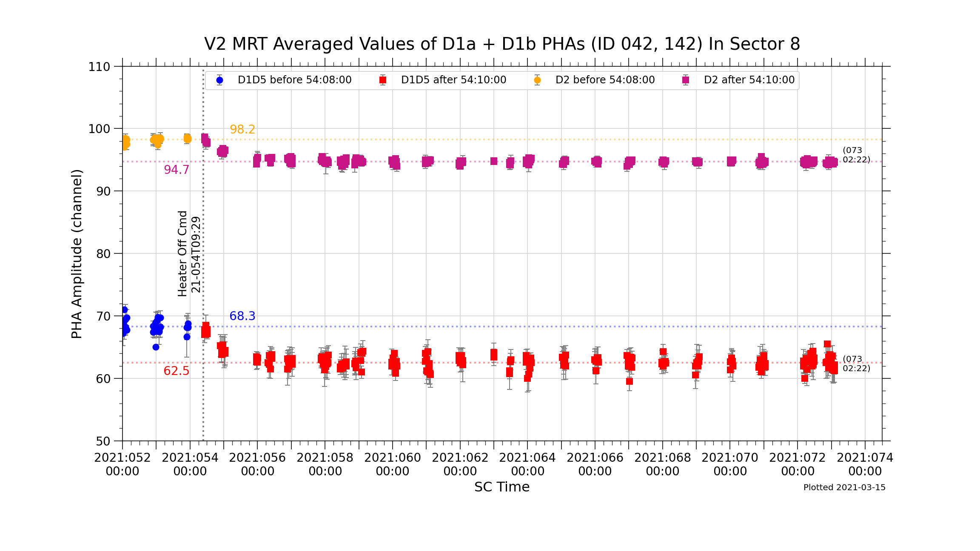Click the magenta 94.7 value label

coord(177,170)
